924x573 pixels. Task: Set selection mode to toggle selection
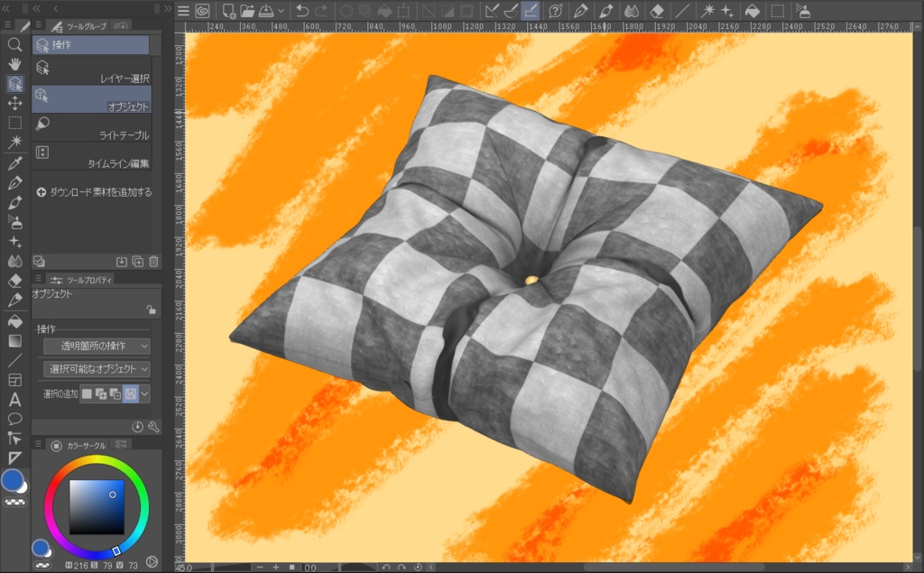(x=130, y=393)
